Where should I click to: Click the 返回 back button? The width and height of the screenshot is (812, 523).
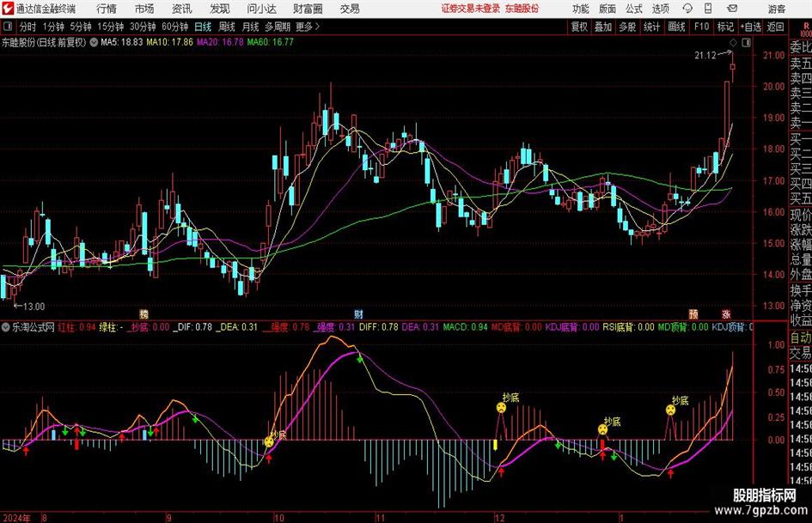pos(775,27)
